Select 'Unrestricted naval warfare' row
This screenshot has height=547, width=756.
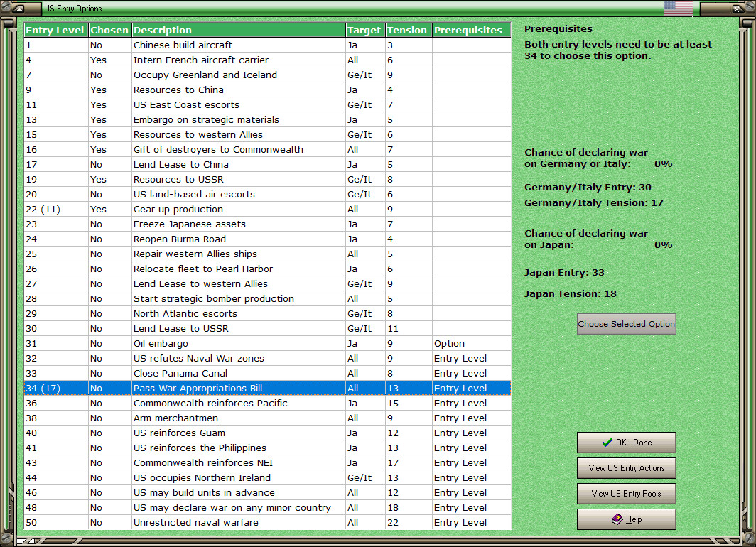point(268,523)
